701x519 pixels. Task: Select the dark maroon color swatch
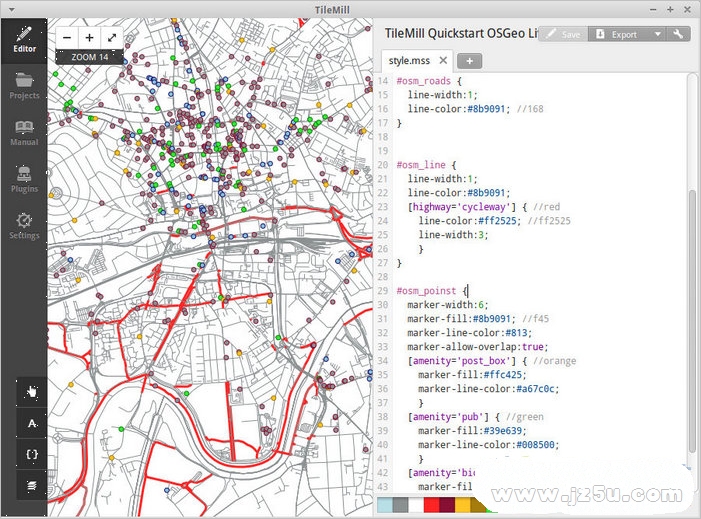[x=447, y=505]
